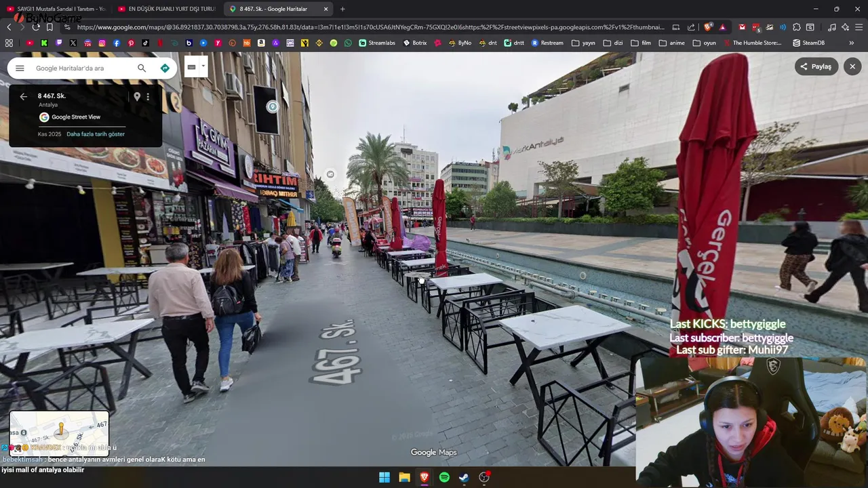868x488 pixels.
Task: Open the Pinterest bookmark
Action: click(x=131, y=43)
